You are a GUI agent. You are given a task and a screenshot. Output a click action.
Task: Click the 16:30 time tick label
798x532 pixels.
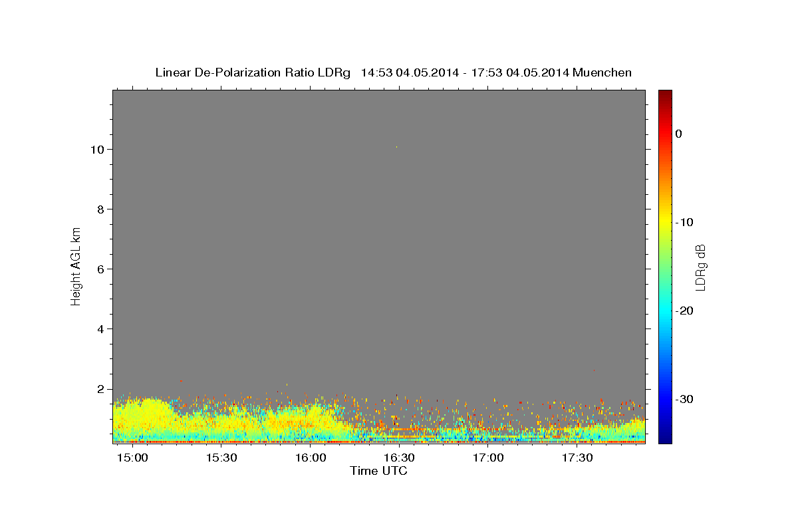pyautogui.click(x=400, y=458)
